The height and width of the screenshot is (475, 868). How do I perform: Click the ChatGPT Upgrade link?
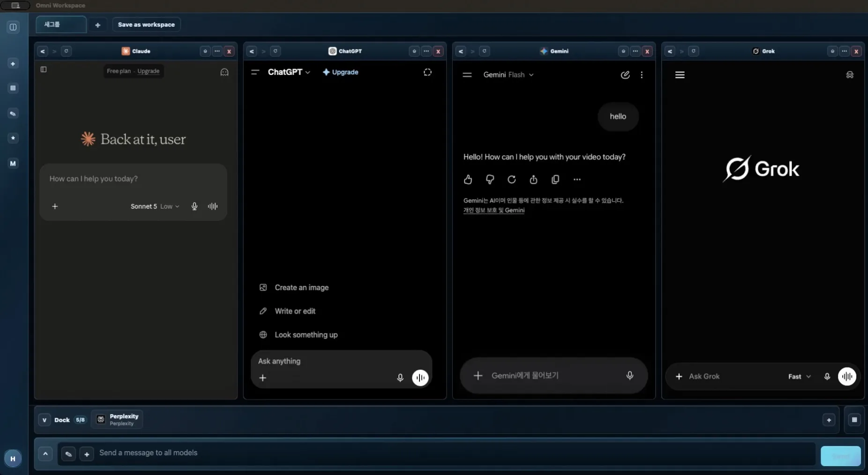[x=341, y=72]
